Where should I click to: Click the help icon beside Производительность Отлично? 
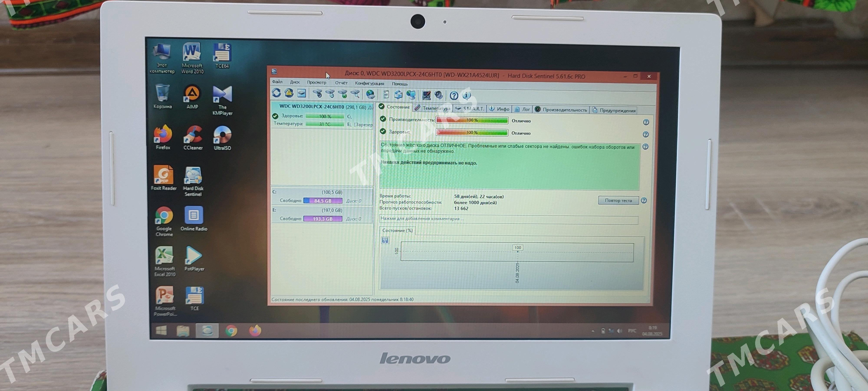pyautogui.click(x=646, y=122)
